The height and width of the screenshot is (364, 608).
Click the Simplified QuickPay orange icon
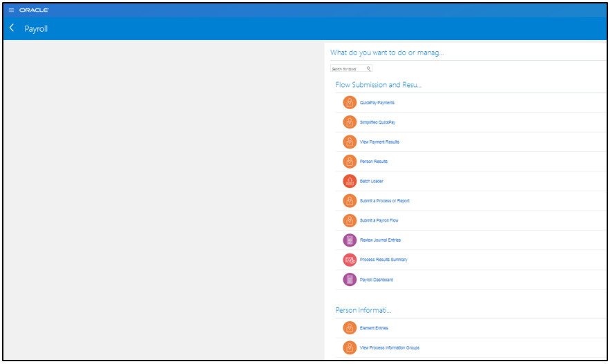pos(350,122)
